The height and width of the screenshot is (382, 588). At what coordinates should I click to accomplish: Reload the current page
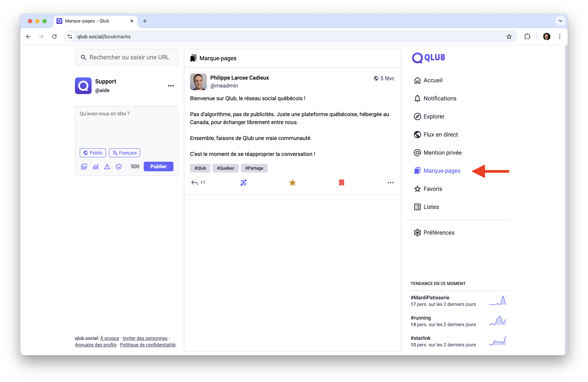click(x=54, y=37)
